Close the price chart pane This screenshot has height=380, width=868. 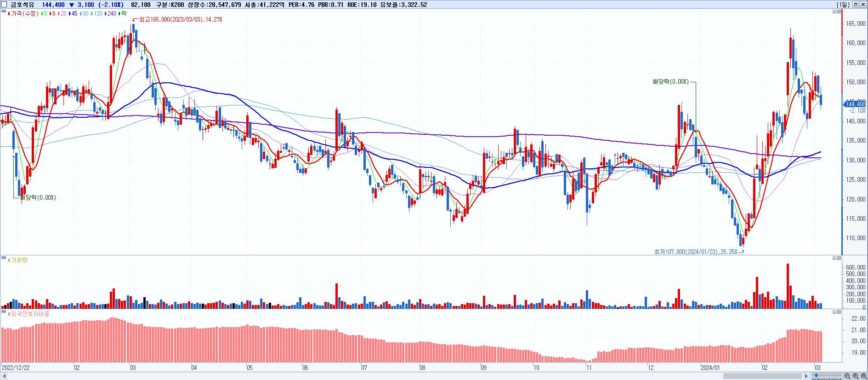click(839, 12)
